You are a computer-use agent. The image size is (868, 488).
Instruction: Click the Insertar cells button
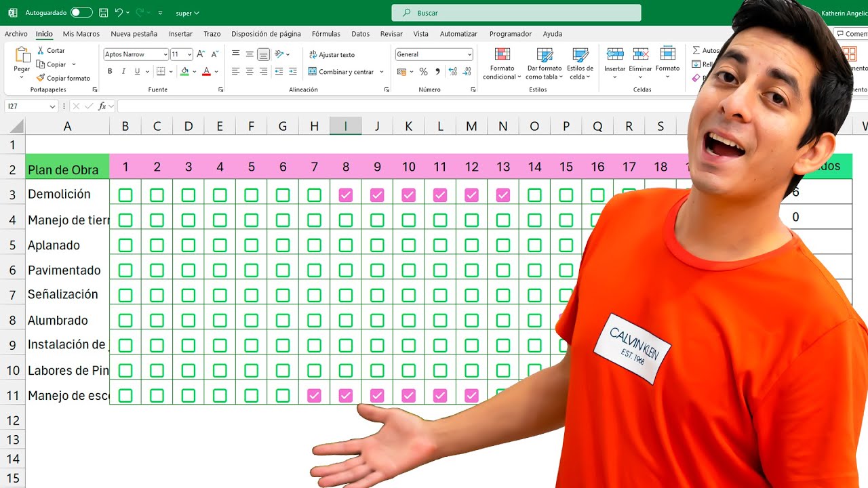[x=615, y=62]
